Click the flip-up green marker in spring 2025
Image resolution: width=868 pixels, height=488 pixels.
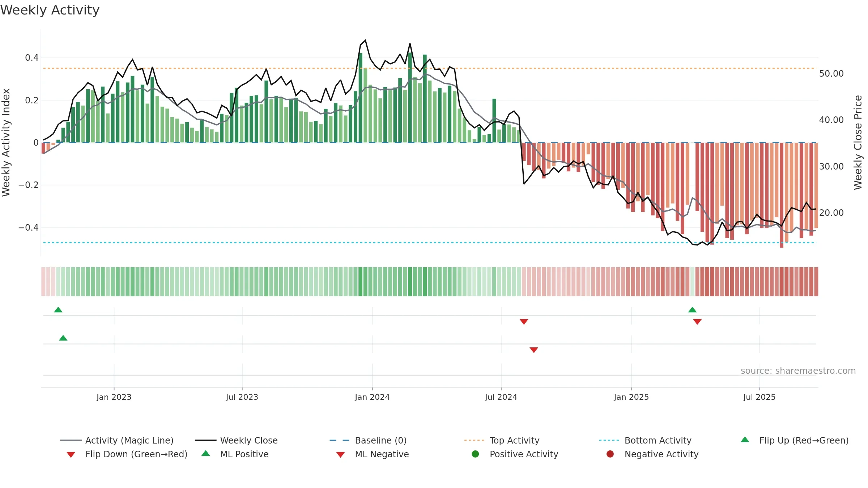[692, 310]
